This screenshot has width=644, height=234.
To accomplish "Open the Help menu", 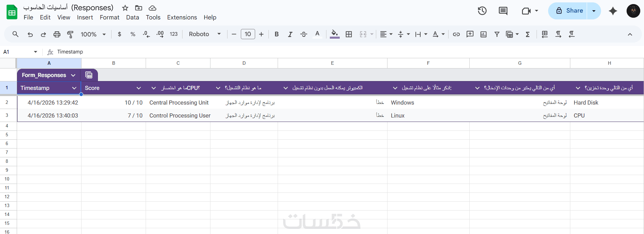I will [x=210, y=17].
